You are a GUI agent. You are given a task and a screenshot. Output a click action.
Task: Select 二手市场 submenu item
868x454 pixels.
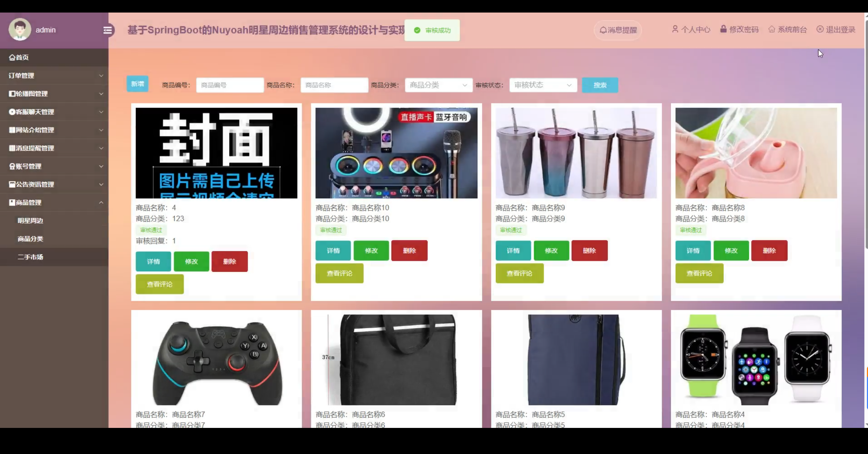[31, 257]
